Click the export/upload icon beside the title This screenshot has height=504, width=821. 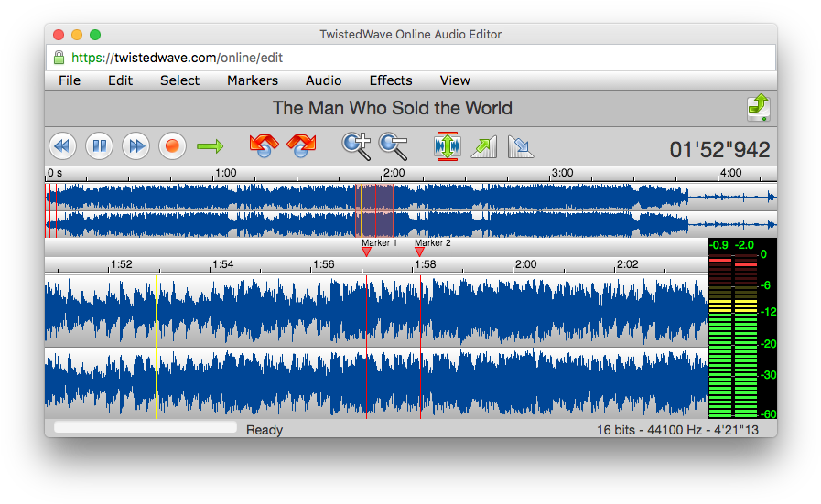click(758, 107)
